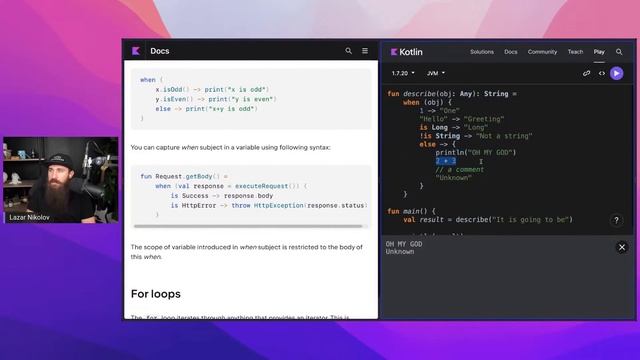Click the "You can capture when subject" sentence
This screenshot has height=360, width=640.
click(231, 147)
